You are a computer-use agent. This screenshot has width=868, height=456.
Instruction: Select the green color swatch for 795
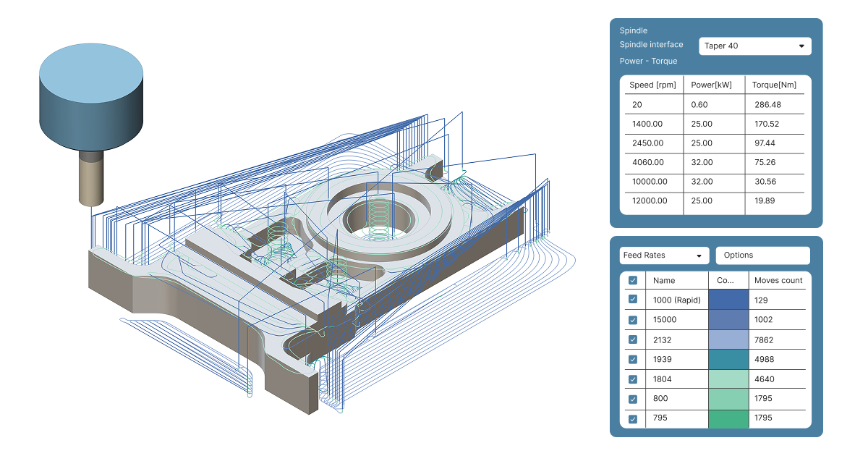click(728, 418)
